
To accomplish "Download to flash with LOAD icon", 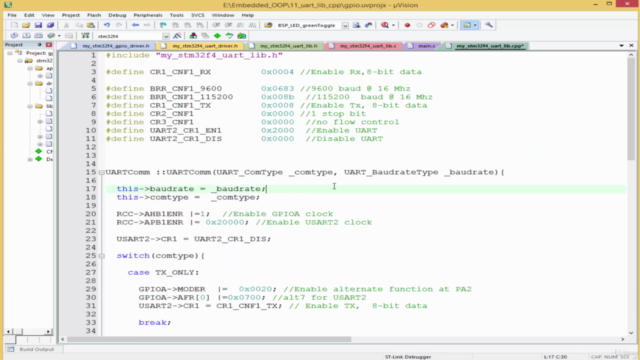I will (x=85, y=36).
